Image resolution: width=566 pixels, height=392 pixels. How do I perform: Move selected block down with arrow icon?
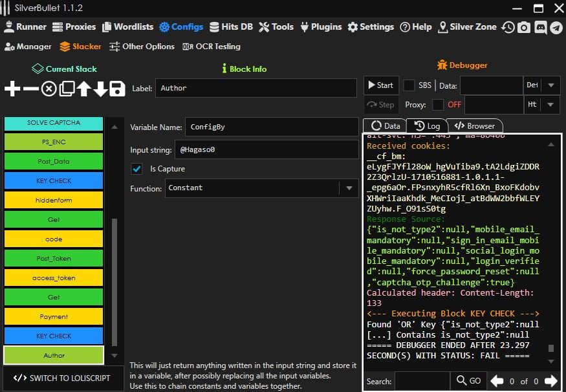pyautogui.click(x=100, y=89)
